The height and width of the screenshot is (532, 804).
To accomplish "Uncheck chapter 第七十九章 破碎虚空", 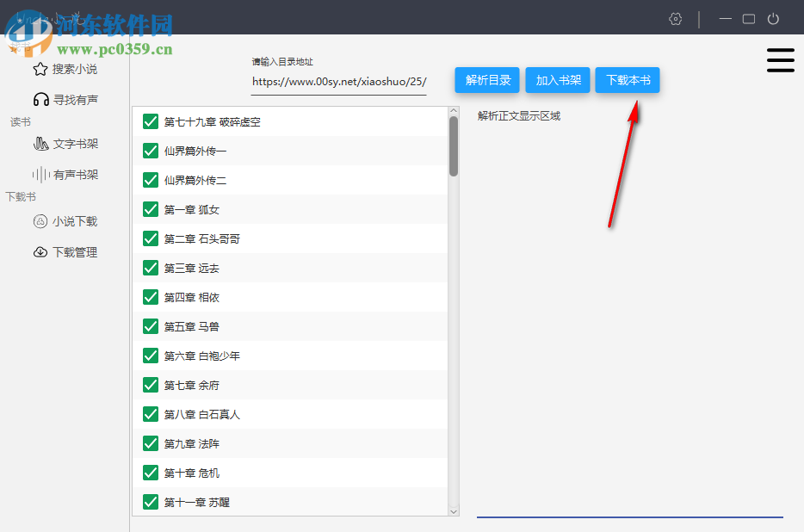I will [150, 121].
